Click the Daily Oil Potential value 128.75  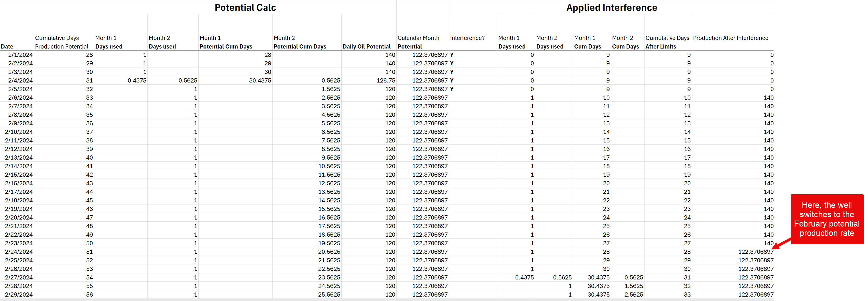pos(386,80)
